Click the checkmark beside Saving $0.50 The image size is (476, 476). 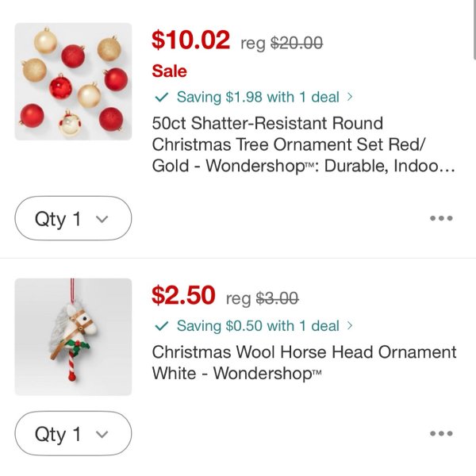pyautogui.click(x=162, y=326)
